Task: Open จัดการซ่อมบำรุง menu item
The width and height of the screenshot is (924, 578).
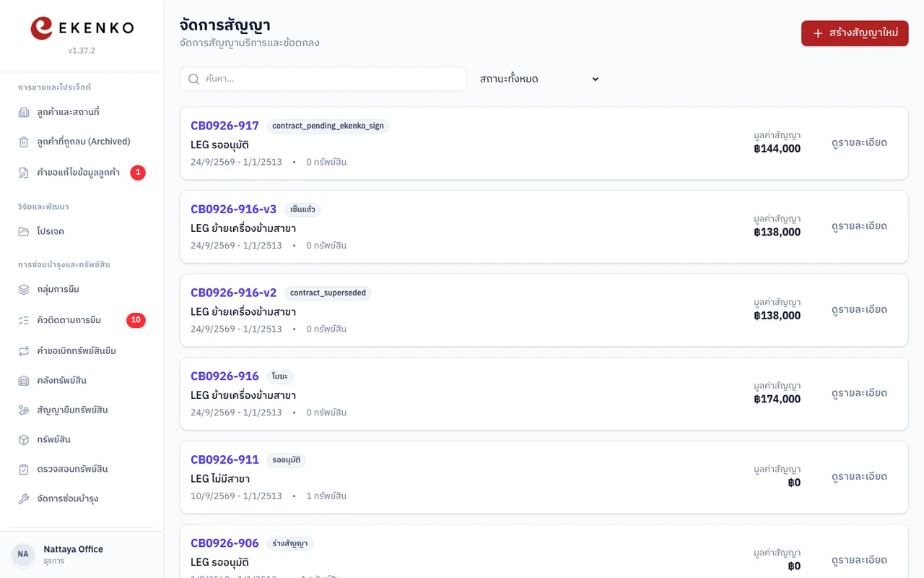Action: 82,499
